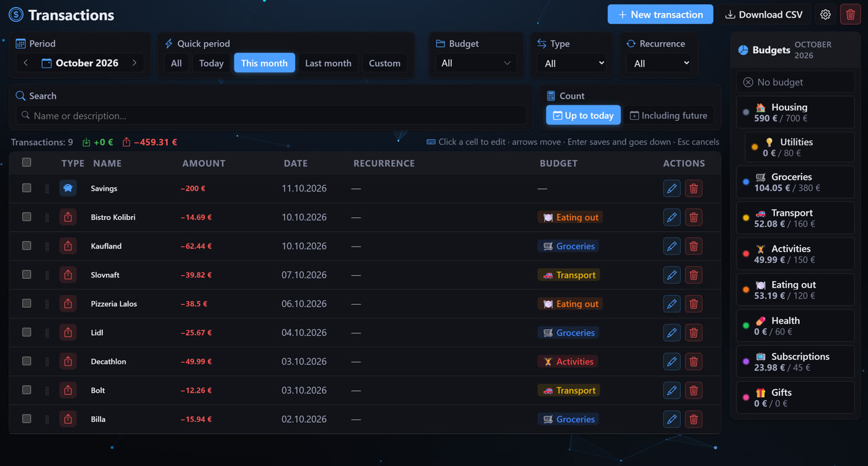Check the Slovnaft row checkbox
Screen dimensions: 868x466
coord(27,275)
